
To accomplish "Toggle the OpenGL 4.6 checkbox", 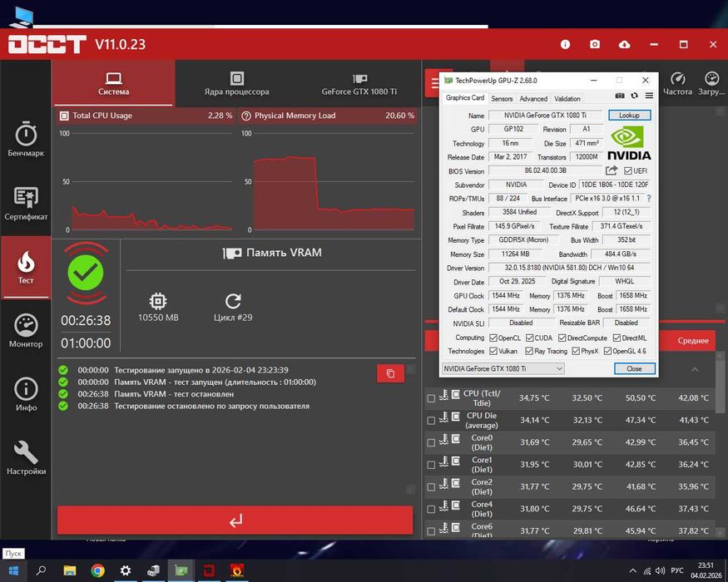I will (607, 352).
